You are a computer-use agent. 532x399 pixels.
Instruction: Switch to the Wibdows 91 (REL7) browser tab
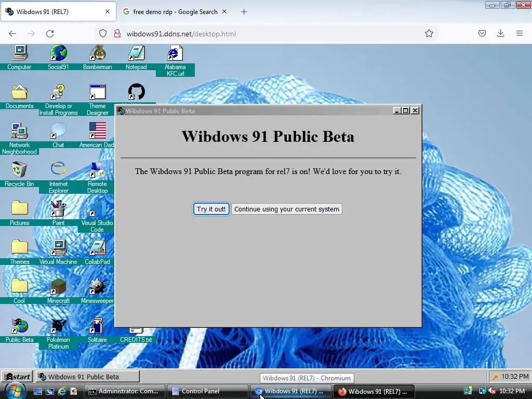point(58,12)
